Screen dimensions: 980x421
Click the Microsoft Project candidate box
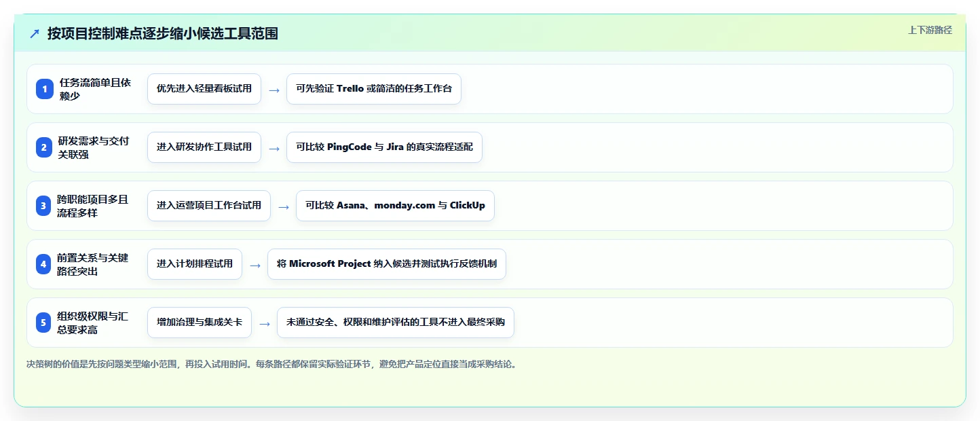coord(387,264)
